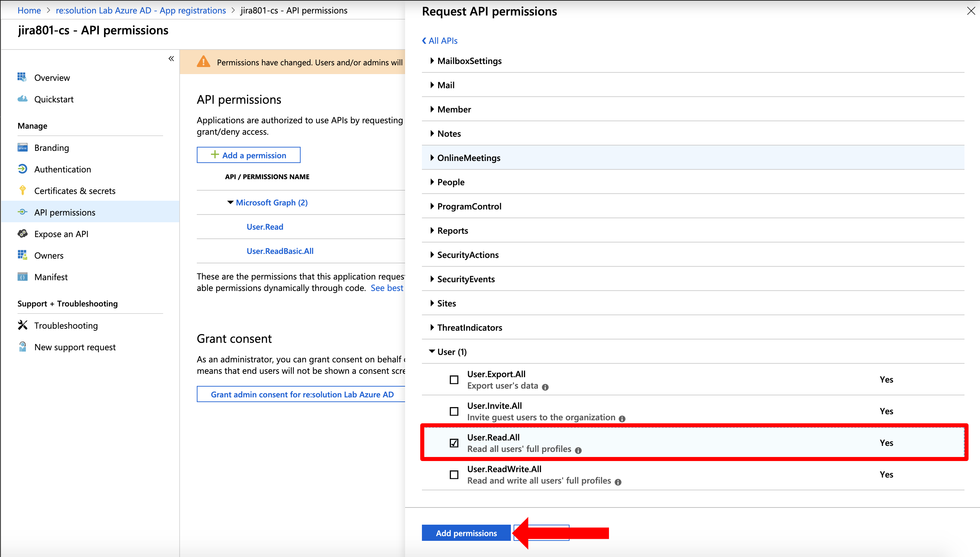Click the Certificates & secrets key icon

(x=22, y=190)
